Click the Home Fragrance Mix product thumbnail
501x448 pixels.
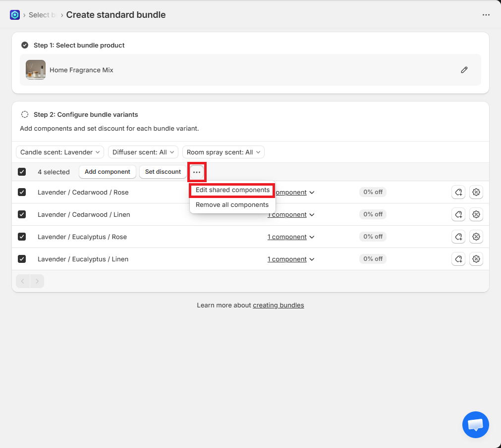tap(36, 70)
